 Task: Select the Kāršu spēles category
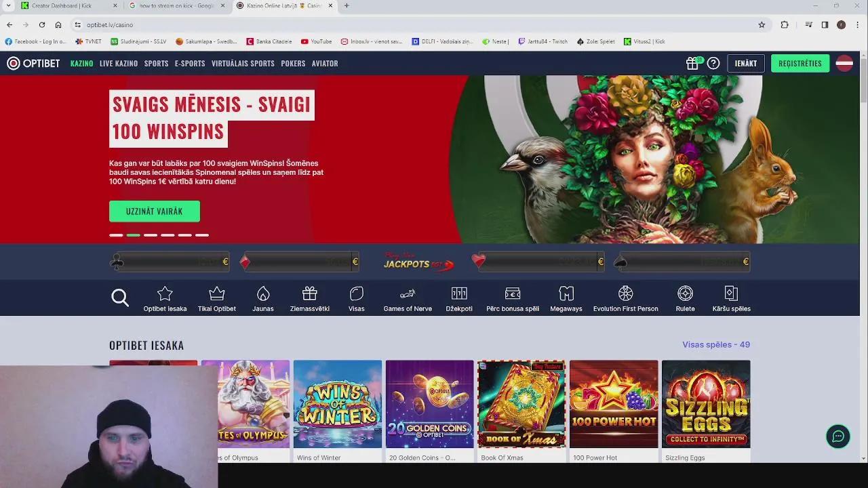[732, 299]
